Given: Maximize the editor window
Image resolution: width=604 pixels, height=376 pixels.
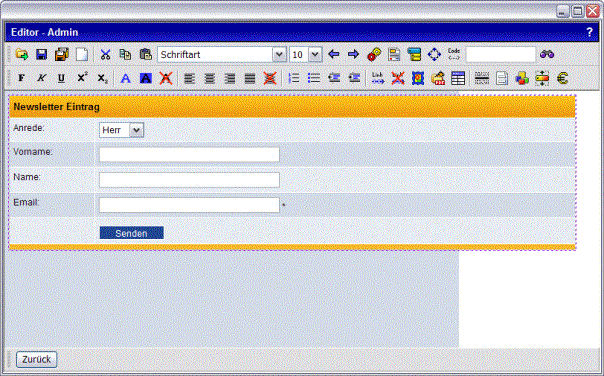Looking at the screenshot, I should pos(578,11).
